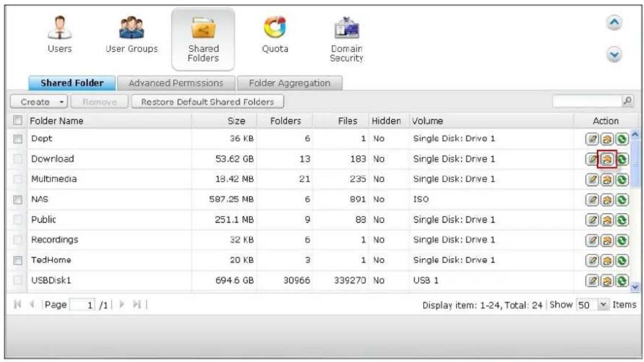Viewport: 644px width, 362px height.
Task: Check the Dept folder checkbox
Action: pyautogui.click(x=17, y=139)
